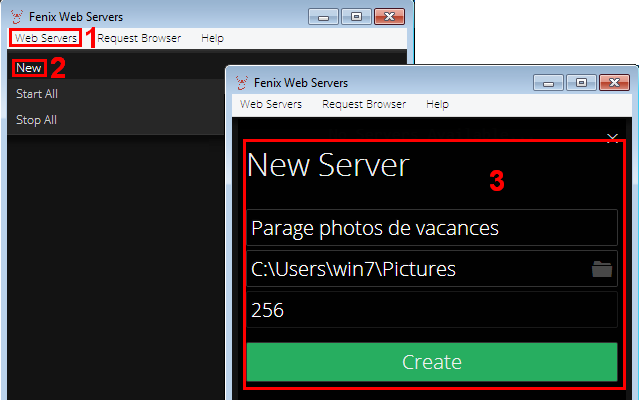This screenshot has height=400, width=639.
Task: Open the Web Servers menu in the back window
Action: coord(46,38)
